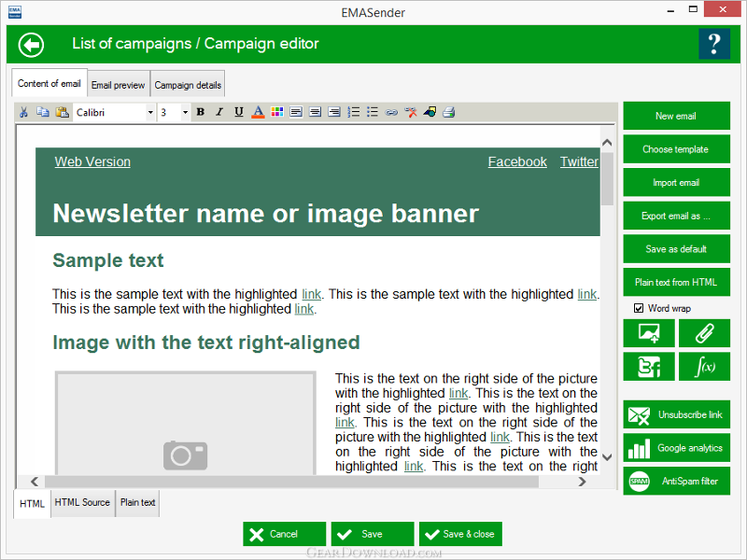Switch to the Email preview tab
The height and width of the screenshot is (560, 747).
(x=118, y=85)
